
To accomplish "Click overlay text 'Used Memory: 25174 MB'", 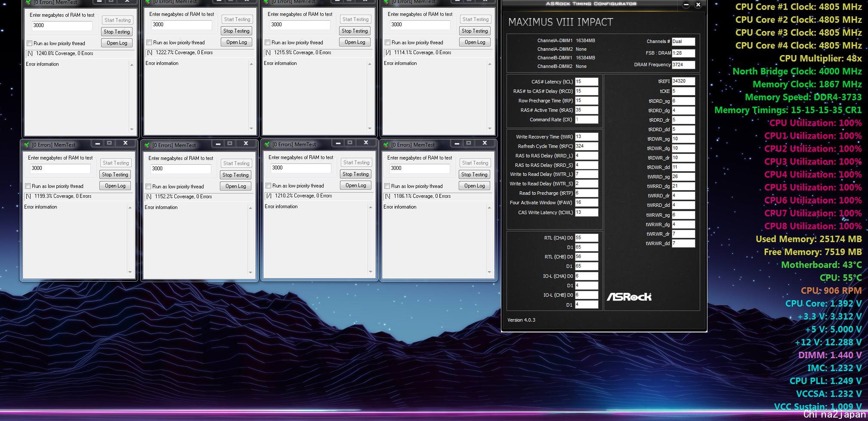I will coord(809,239).
